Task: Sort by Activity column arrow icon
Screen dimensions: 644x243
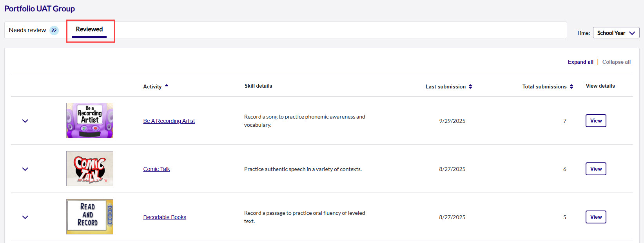Action: tap(167, 86)
